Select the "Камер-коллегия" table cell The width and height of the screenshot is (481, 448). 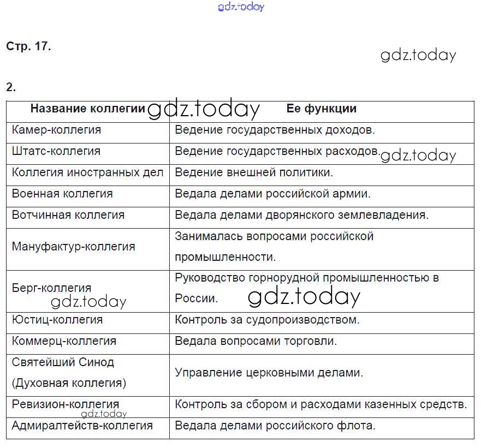click(56, 130)
